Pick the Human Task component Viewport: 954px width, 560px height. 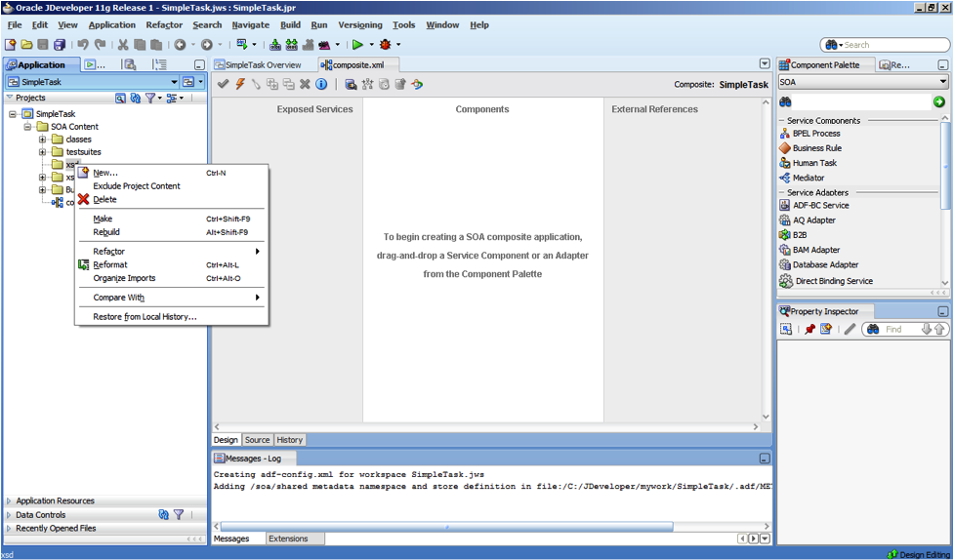click(813, 163)
